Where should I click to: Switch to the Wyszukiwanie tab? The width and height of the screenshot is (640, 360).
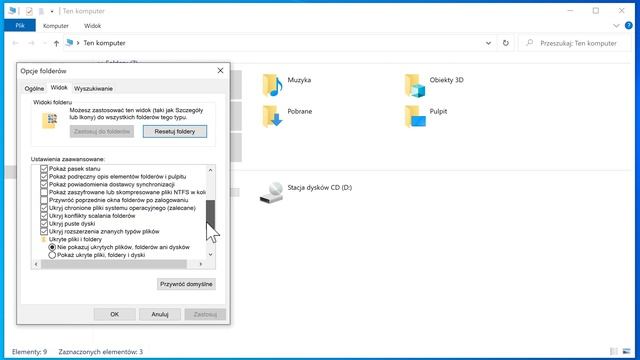[93, 89]
